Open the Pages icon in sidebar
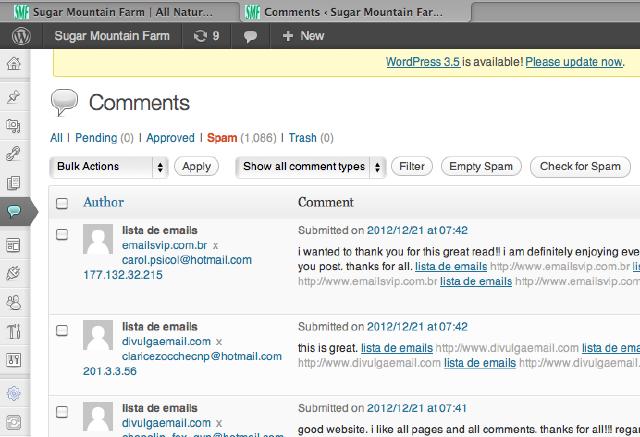The width and height of the screenshot is (640, 437). pos(14,183)
